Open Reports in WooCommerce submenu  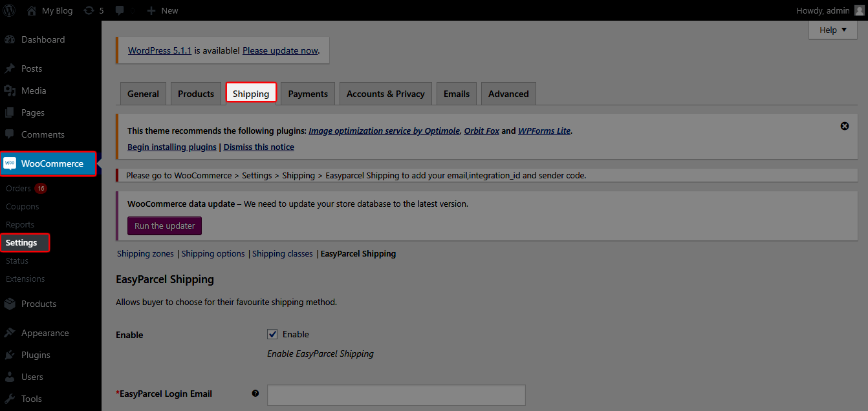pos(20,225)
